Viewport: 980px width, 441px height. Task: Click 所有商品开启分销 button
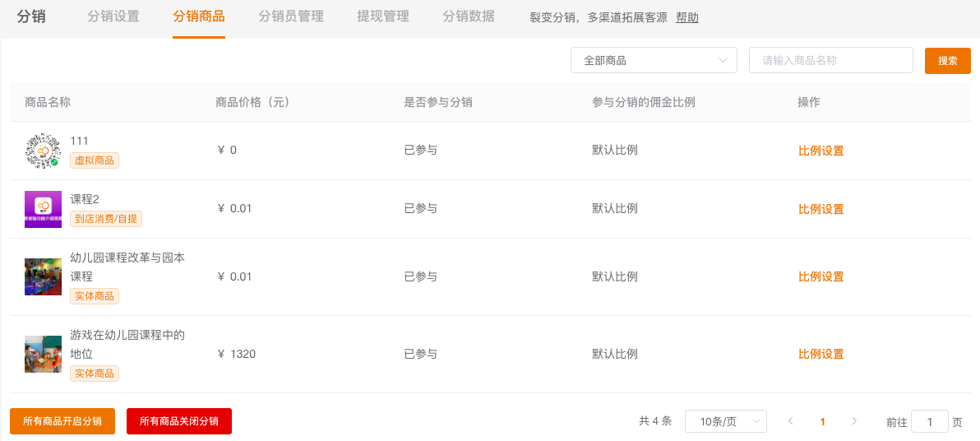(62, 421)
